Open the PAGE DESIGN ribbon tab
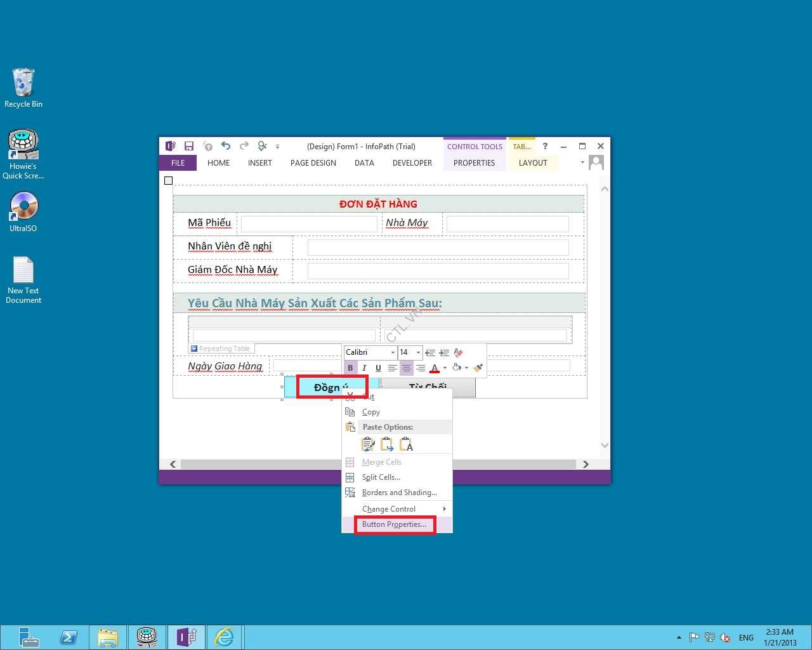Screen dimensions: 812x650 [x=313, y=163]
